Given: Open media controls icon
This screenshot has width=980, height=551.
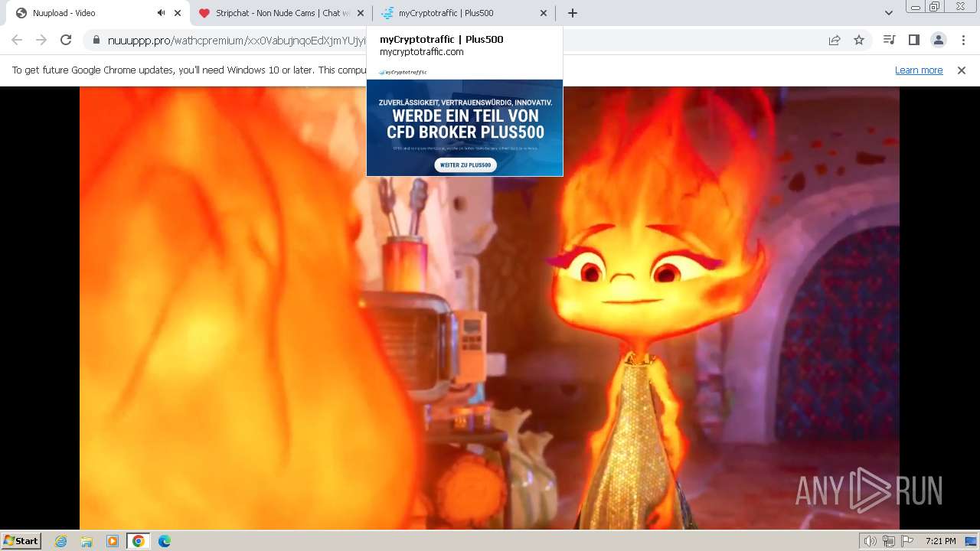Looking at the screenshot, I should (889, 40).
